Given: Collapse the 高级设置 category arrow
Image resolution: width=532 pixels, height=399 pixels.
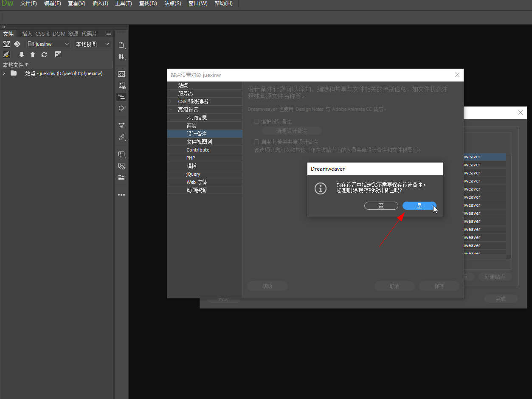Looking at the screenshot, I should click(x=171, y=110).
